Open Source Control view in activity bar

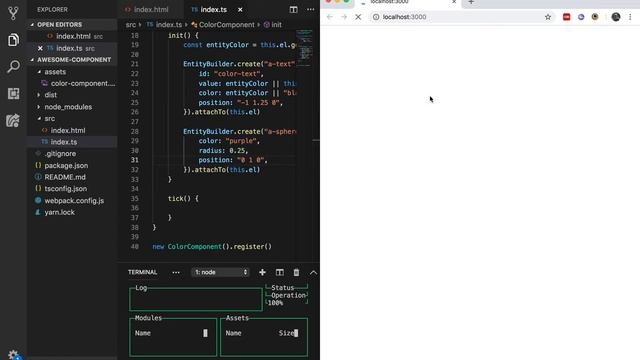point(13,13)
